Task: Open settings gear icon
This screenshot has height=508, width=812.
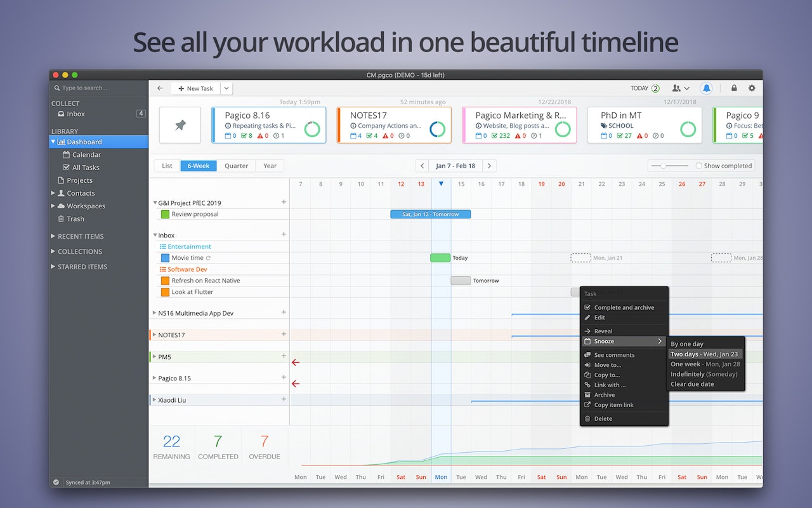Action: click(752, 88)
